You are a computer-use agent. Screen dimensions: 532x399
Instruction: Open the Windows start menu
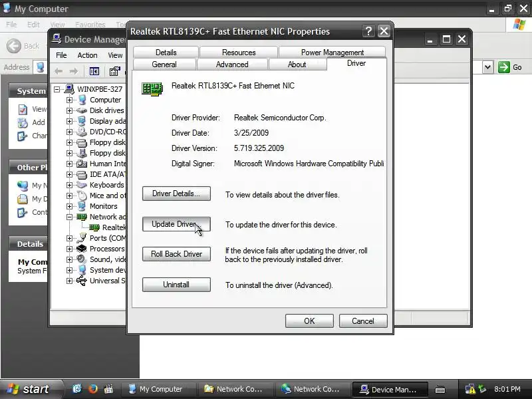click(x=31, y=389)
